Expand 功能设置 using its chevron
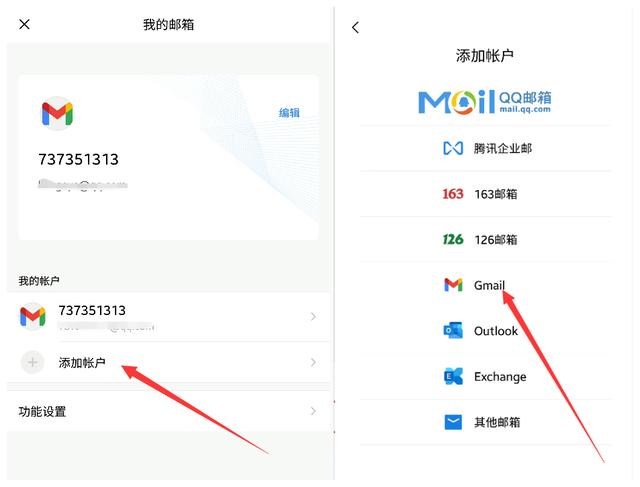Image resolution: width=640 pixels, height=487 pixels. pyautogui.click(x=313, y=411)
